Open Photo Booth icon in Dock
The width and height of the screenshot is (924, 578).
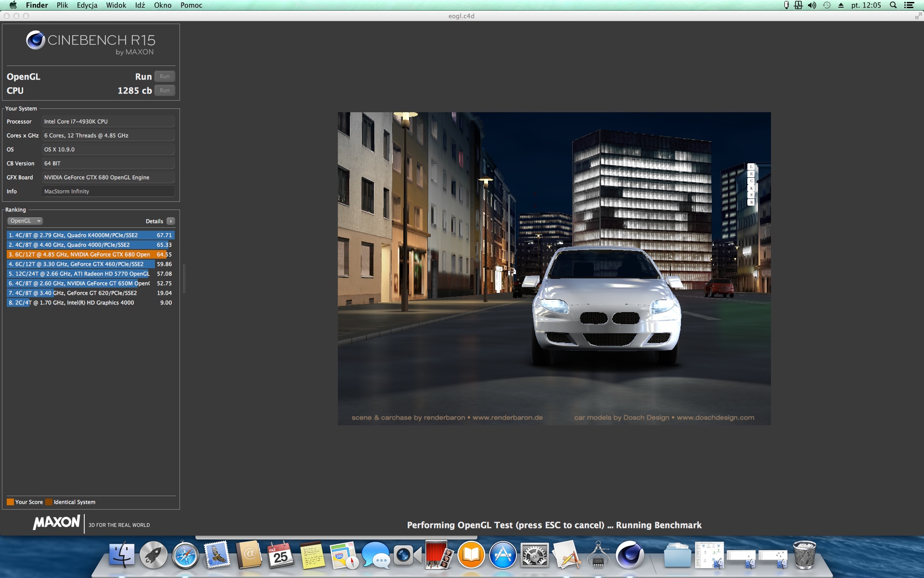pos(439,555)
